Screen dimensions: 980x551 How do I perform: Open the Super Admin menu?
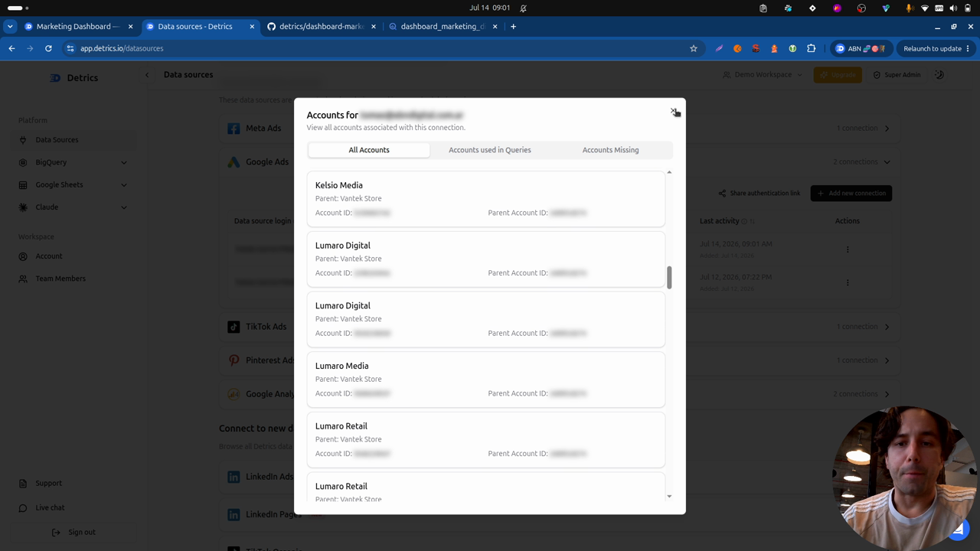click(897, 75)
